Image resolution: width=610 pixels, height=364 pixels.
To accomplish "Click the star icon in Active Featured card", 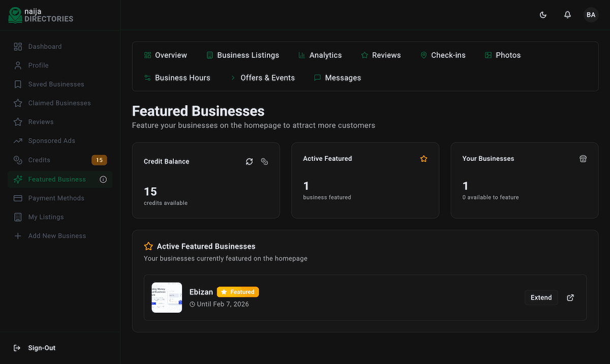I will 424,159.
